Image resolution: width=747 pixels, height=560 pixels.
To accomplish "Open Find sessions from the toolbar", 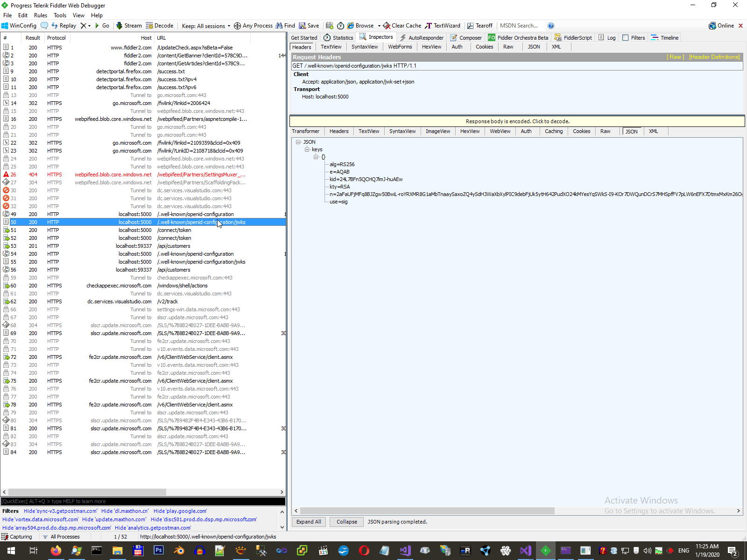I will 285,26.
